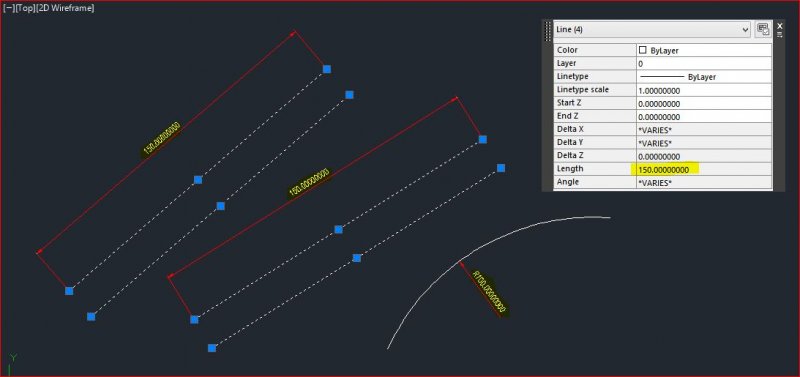The image size is (800, 377).
Task: Open the Properties palette icon beside Line (4)
Action: click(763, 30)
